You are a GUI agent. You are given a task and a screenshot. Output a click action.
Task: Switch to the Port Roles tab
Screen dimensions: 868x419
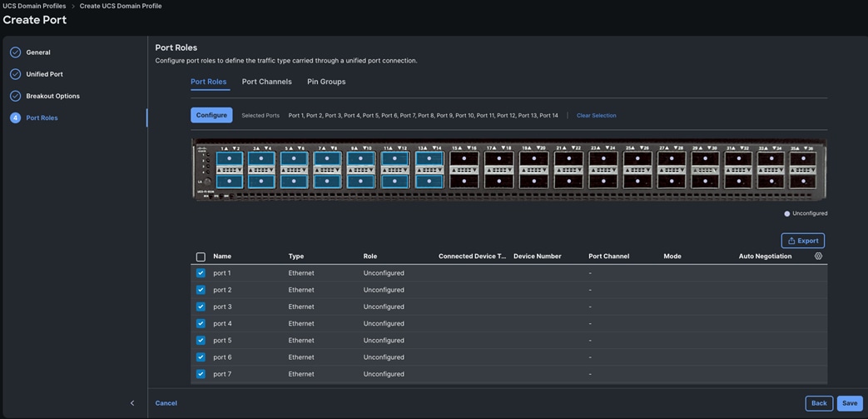point(209,82)
